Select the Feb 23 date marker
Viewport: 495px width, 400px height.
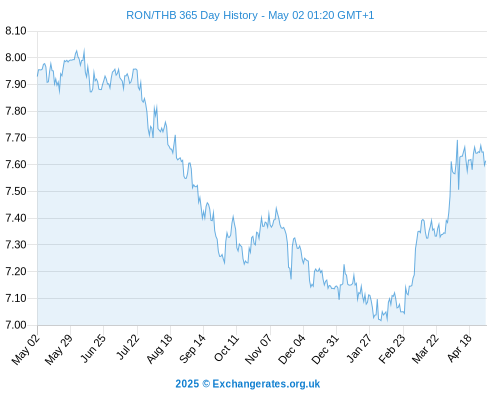(392, 348)
